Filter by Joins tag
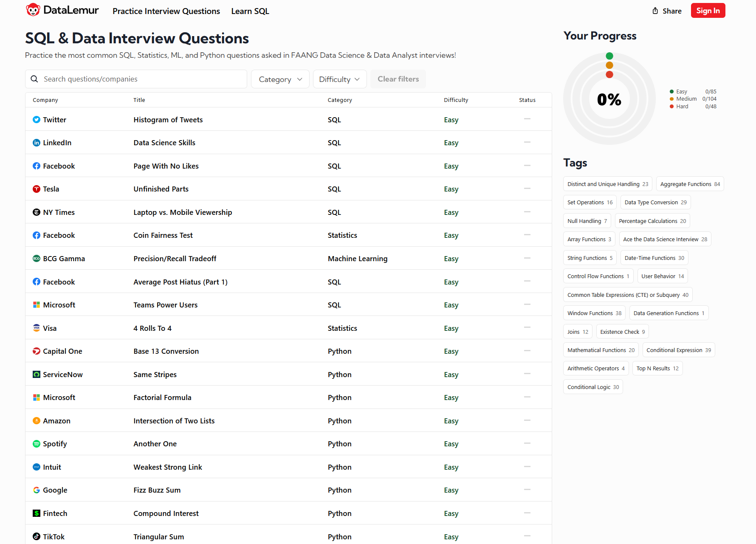The width and height of the screenshot is (756, 544). coord(578,332)
